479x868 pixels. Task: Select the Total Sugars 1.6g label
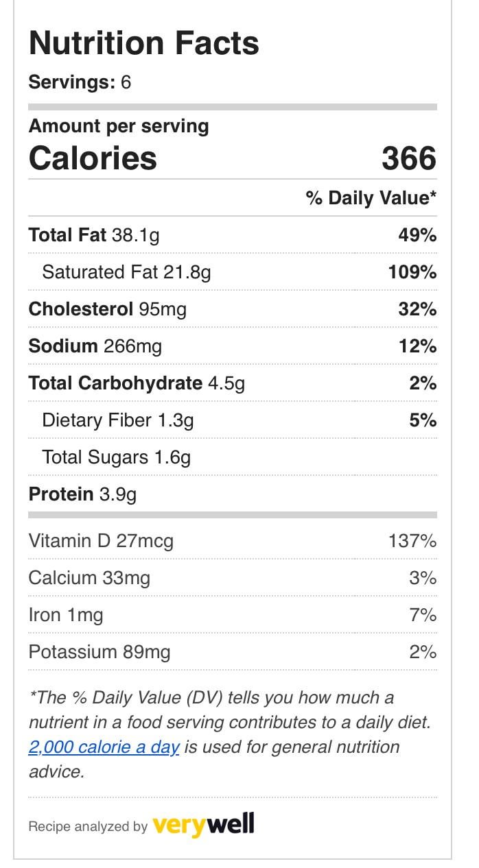point(117,457)
